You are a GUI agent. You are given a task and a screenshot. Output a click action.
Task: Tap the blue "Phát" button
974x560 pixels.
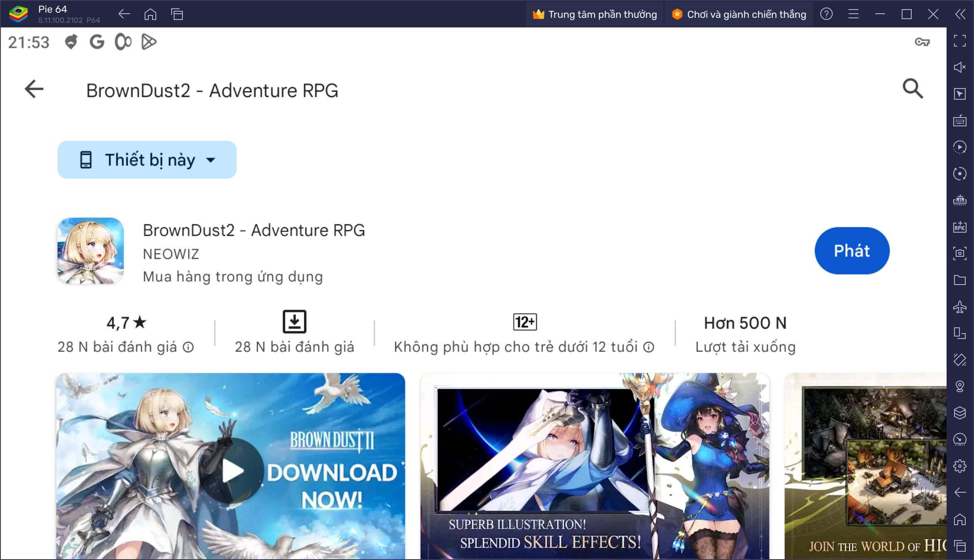[x=852, y=251]
